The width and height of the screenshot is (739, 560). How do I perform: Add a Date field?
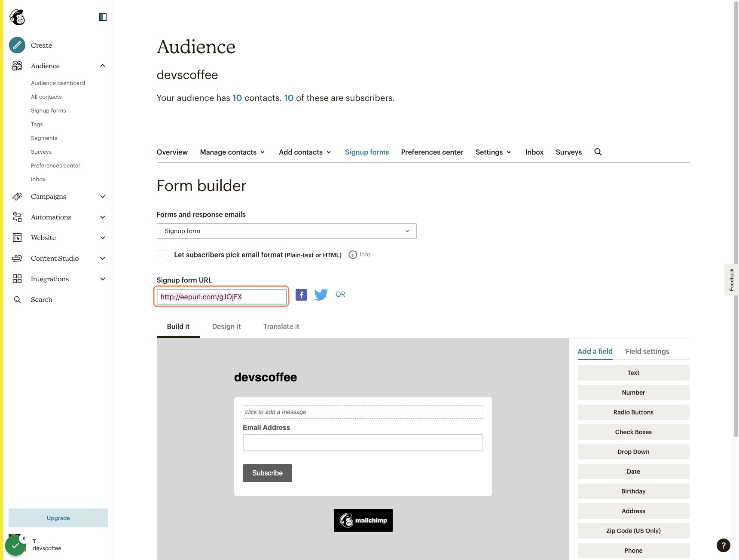click(x=633, y=472)
